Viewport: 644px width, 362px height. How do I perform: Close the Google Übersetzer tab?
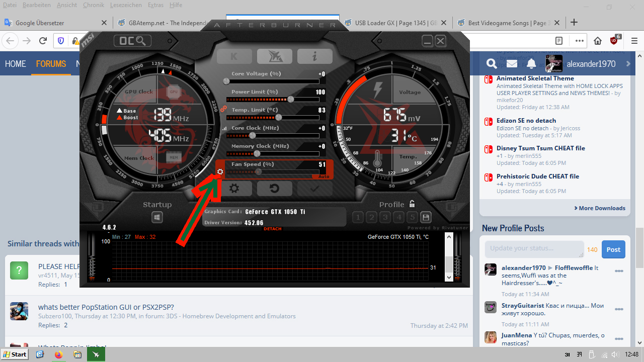point(104,23)
